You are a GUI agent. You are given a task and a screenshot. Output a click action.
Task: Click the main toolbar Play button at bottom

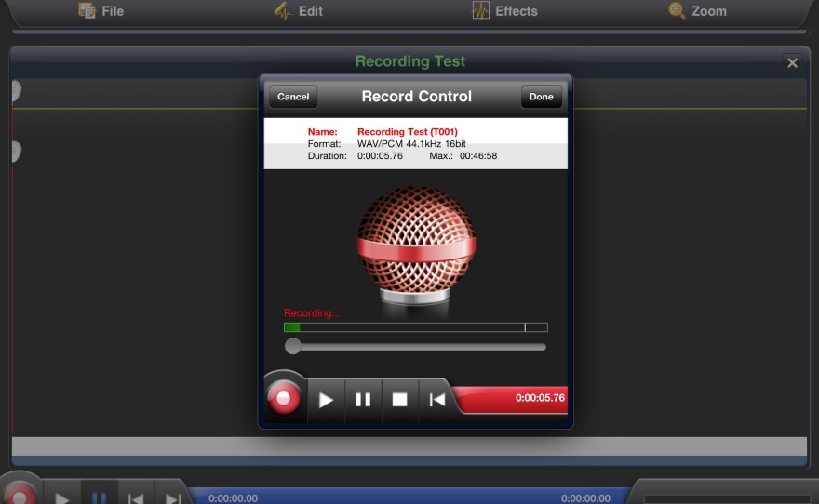coord(61,496)
